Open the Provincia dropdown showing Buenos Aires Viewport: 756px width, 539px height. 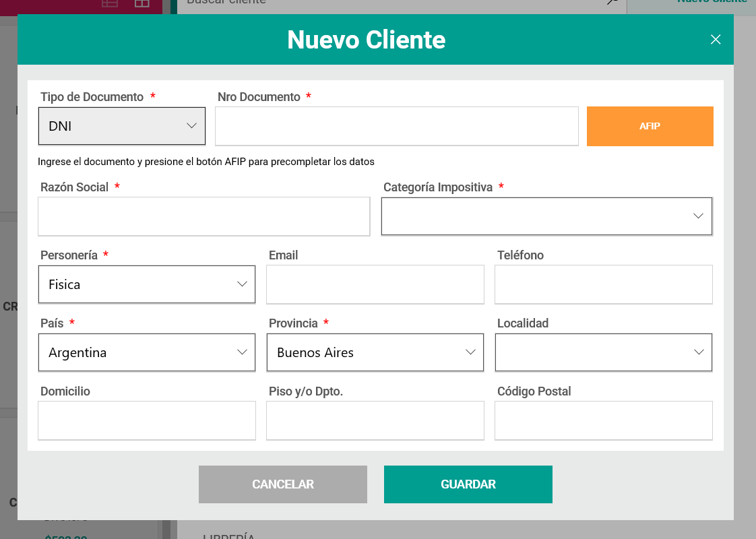click(x=375, y=352)
